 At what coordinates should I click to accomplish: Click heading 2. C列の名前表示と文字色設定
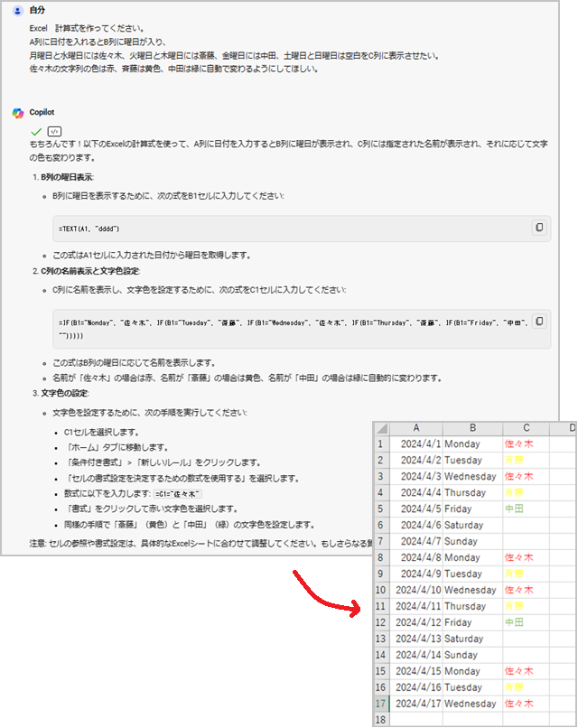tap(87, 271)
